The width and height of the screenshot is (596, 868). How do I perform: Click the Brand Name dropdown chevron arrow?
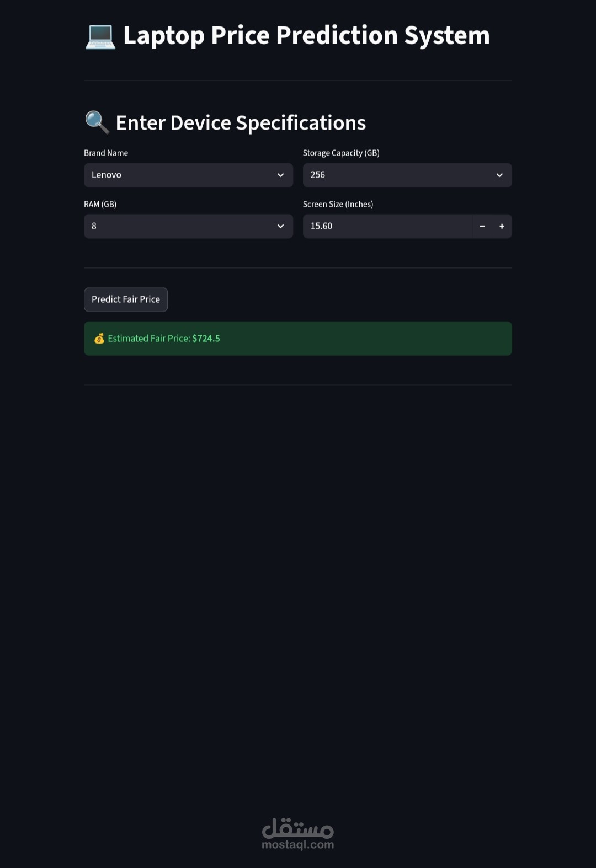point(280,175)
